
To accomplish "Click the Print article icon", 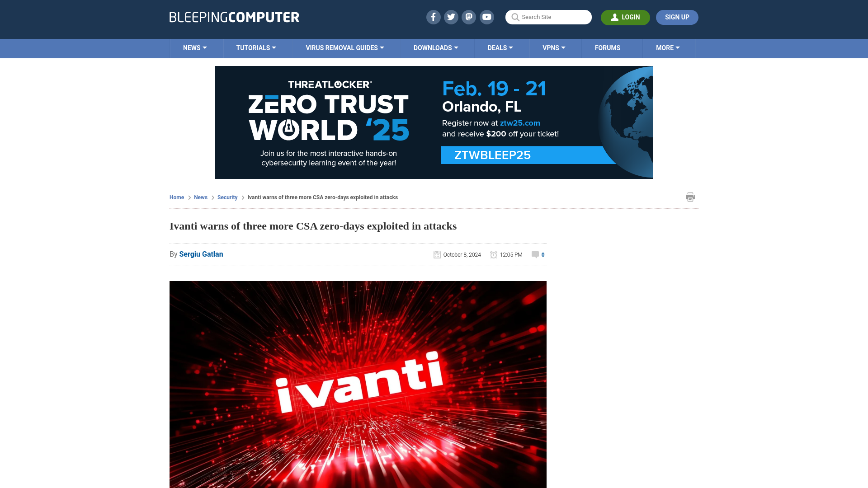I will pyautogui.click(x=690, y=196).
